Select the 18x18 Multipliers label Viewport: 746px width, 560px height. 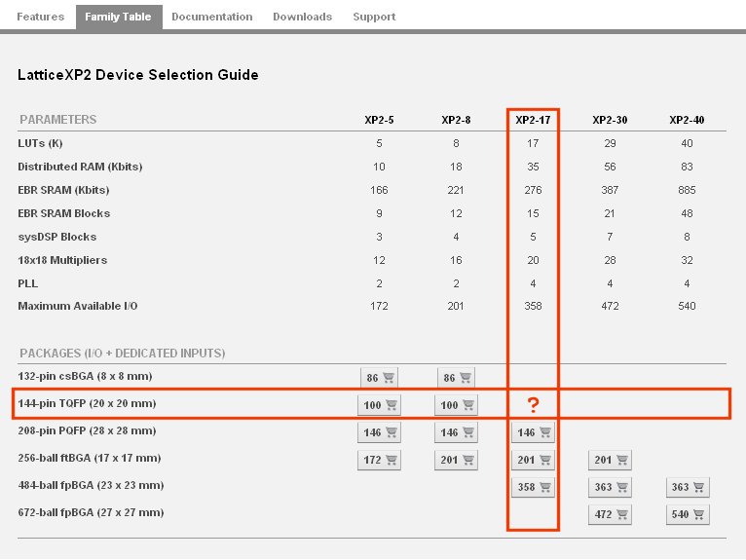[62, 260]
